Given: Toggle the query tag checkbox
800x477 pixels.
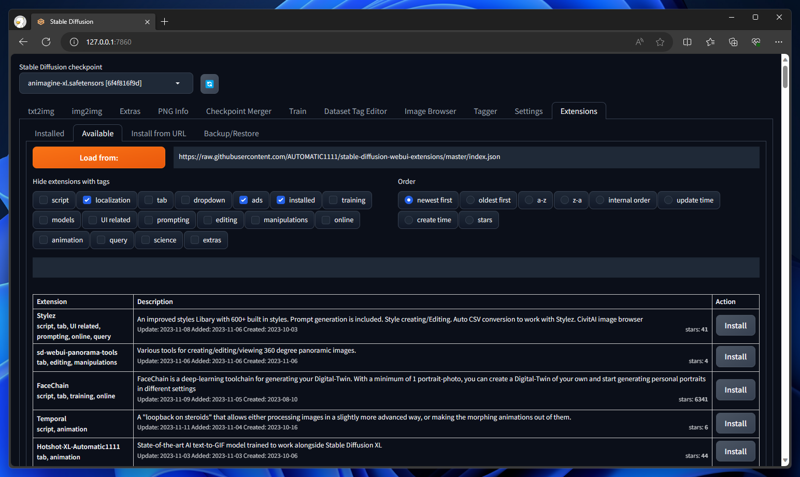Looking at the screenshot, I should coord(101,240).
